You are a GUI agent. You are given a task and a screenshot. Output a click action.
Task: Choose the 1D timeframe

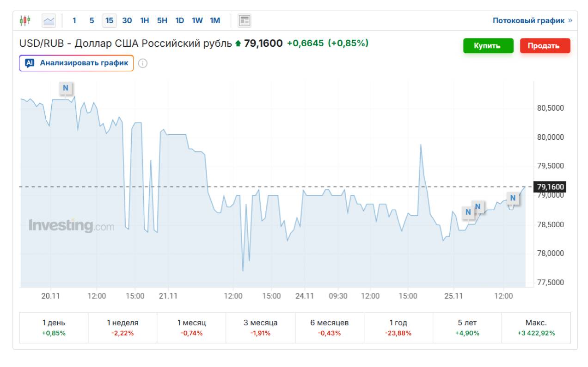[x=179, y=20]
